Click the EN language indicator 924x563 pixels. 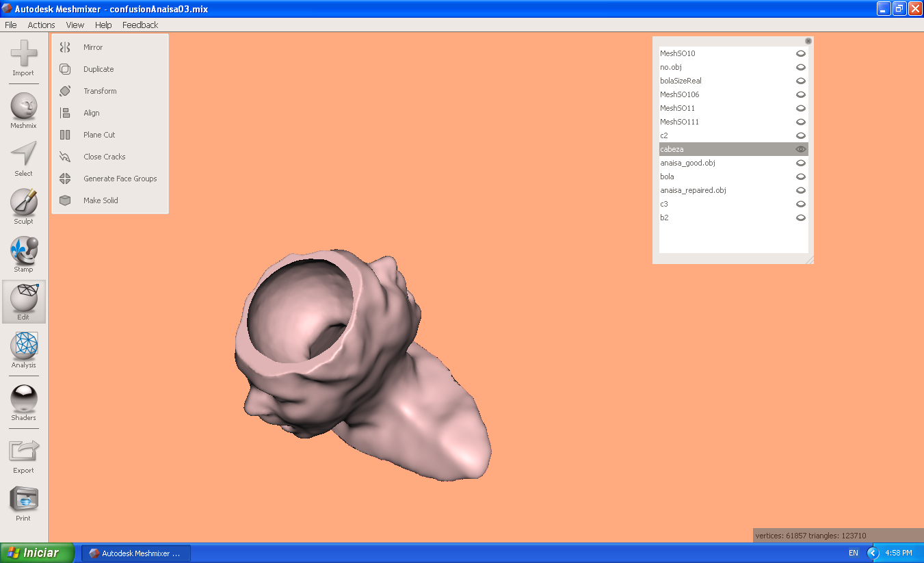point(854,553)
